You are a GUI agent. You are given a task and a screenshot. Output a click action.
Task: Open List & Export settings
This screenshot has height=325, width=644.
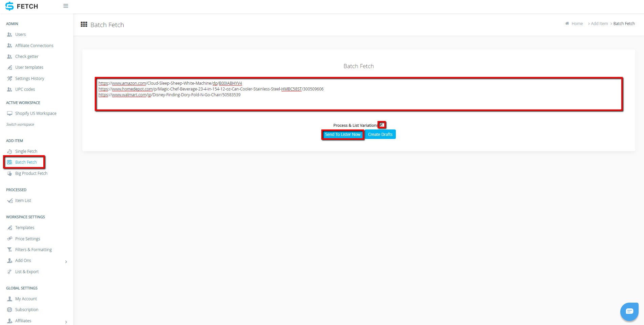pyautogui.click(x=27, y=272)
